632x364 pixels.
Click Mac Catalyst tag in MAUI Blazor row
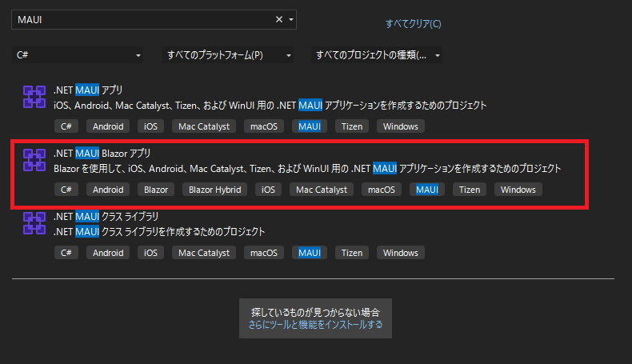click(322, 190)
